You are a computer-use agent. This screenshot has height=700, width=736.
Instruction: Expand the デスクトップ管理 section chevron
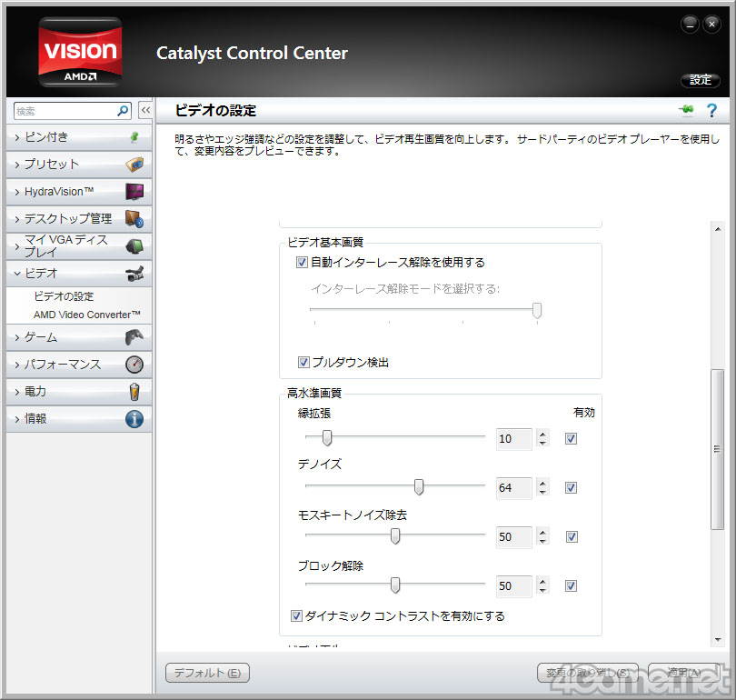coord(17,219)
